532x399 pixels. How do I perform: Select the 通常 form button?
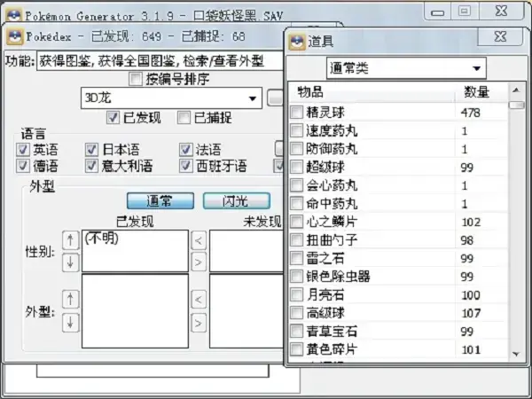[x=160, y=201]
